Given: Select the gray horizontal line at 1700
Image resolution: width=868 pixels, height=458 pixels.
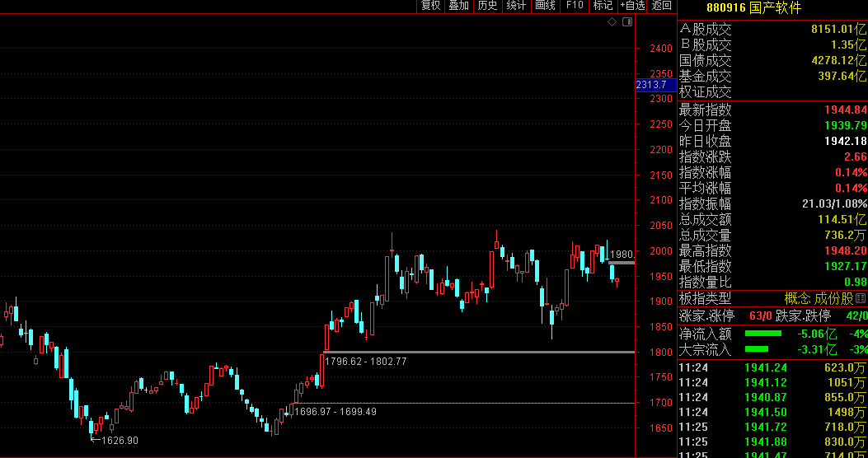Looking at the screenshot, I should coord(464,403).
